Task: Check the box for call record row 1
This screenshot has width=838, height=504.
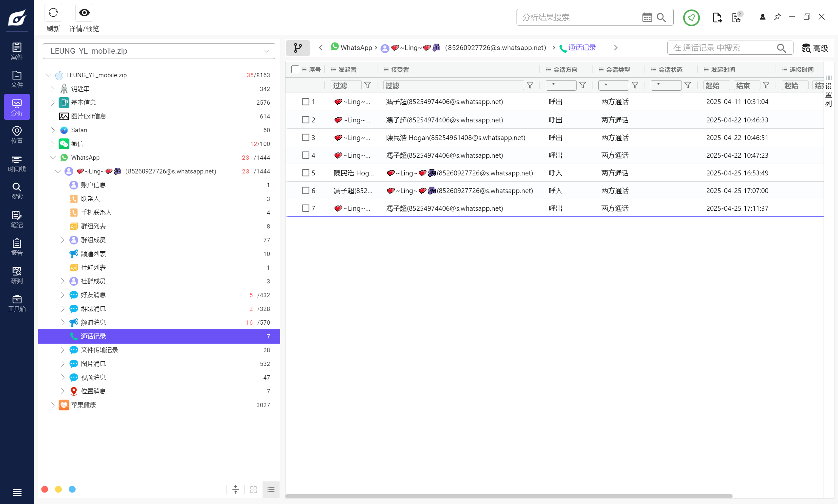Action: click(x=305, y=102)
